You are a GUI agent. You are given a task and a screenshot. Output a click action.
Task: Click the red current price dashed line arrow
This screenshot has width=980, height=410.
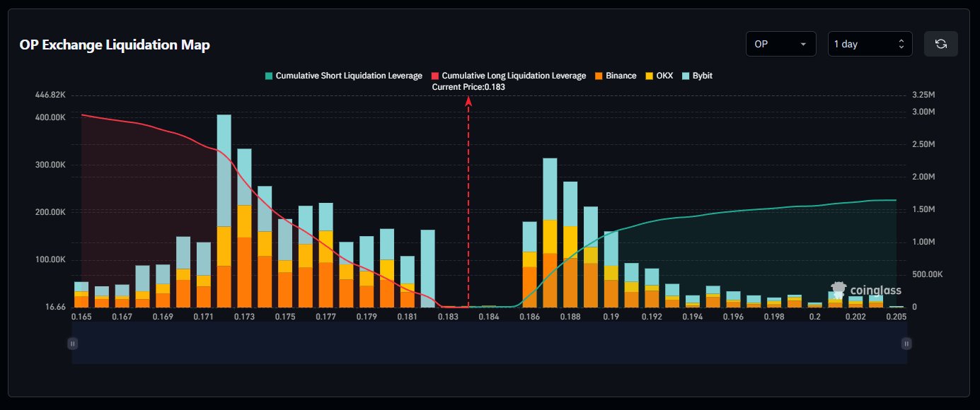(468, 102)
